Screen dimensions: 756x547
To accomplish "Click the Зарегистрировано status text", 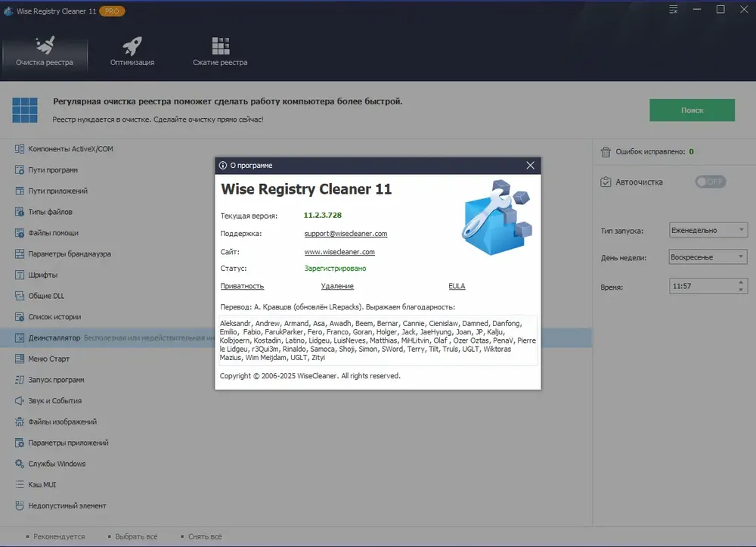I will pos(335,268).
